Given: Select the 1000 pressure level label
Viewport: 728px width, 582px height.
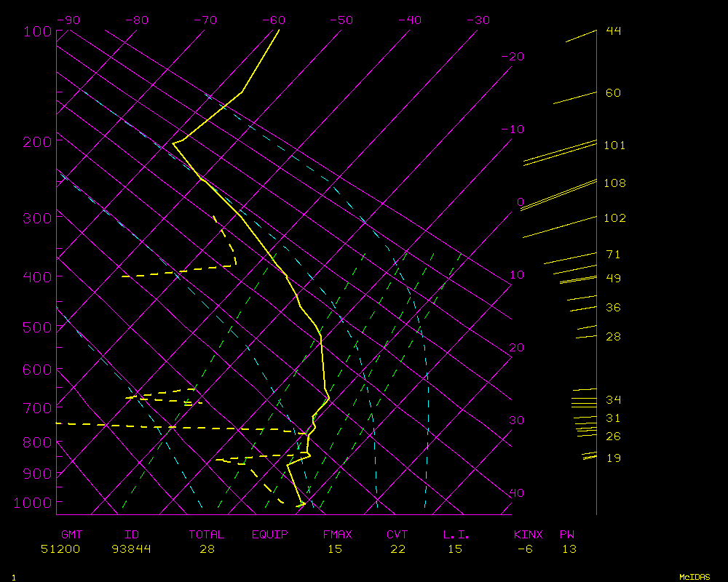Looking at the screenshot, I should click(34, 503).
